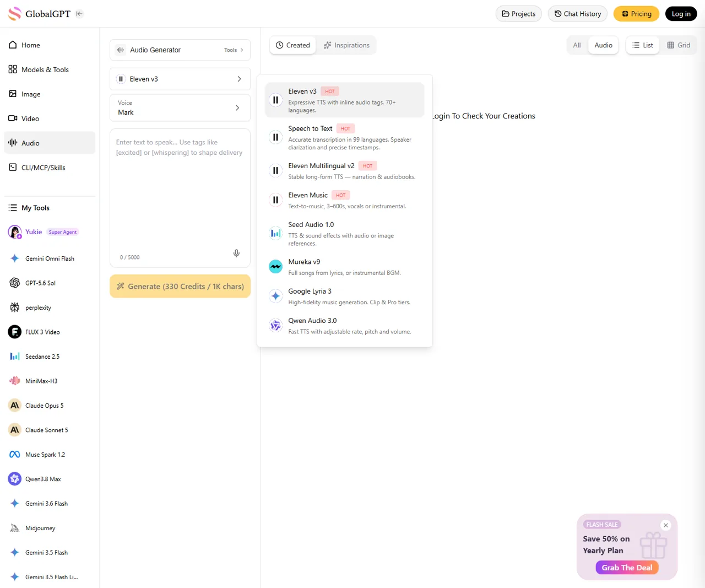The height and width of the screenshot is (588, 705).
Task: Open the Audio section in the sidebar
Action: click(x=50, y=143)
